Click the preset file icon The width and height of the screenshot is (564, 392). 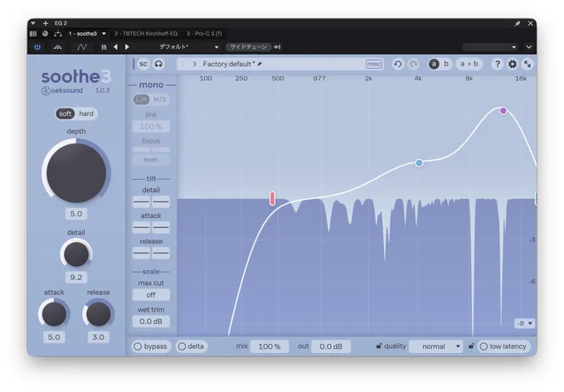click(104, 47)
